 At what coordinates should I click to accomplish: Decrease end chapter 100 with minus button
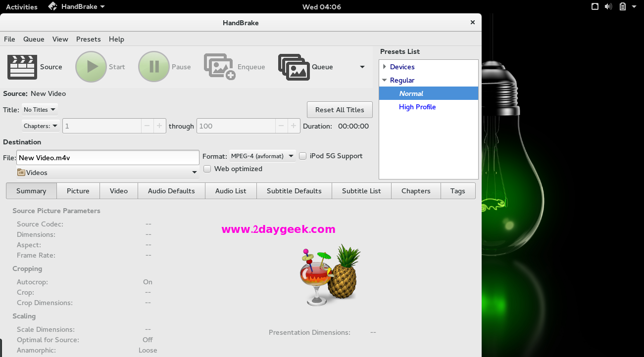point(281,126)
